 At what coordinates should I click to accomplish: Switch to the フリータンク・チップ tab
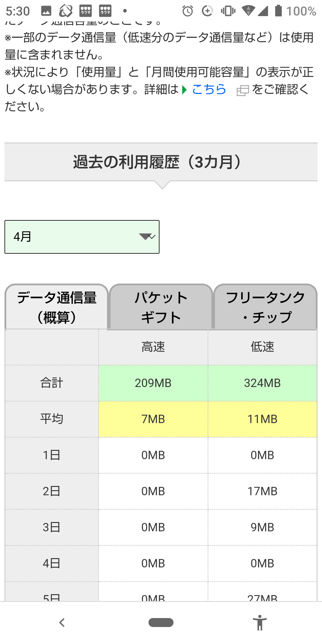[x=265, y=307]
